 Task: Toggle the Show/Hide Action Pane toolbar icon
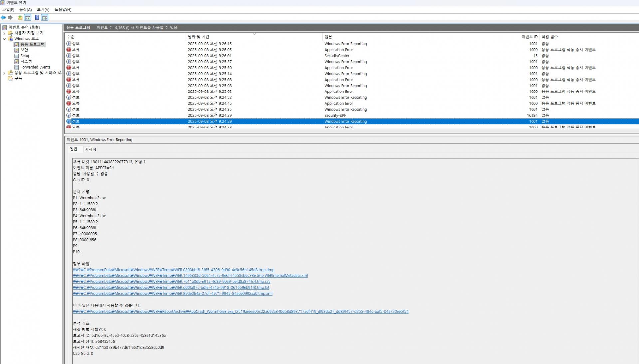pos(45,17)
